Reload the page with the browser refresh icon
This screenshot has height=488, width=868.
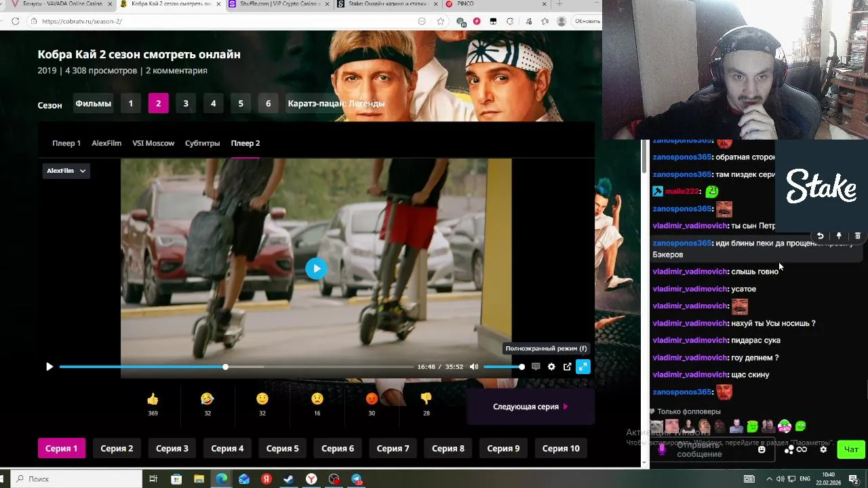[x=15, y=21]
